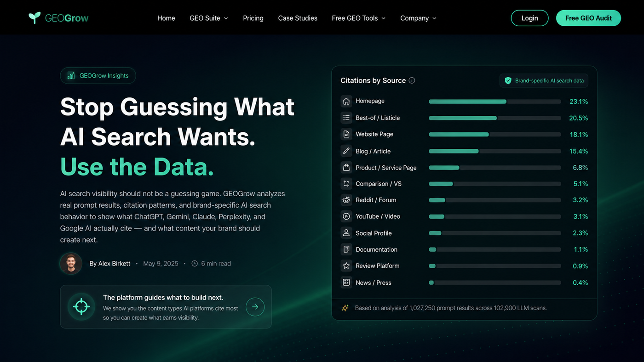Click the Homepage house icon

click(x=346, y=101)
